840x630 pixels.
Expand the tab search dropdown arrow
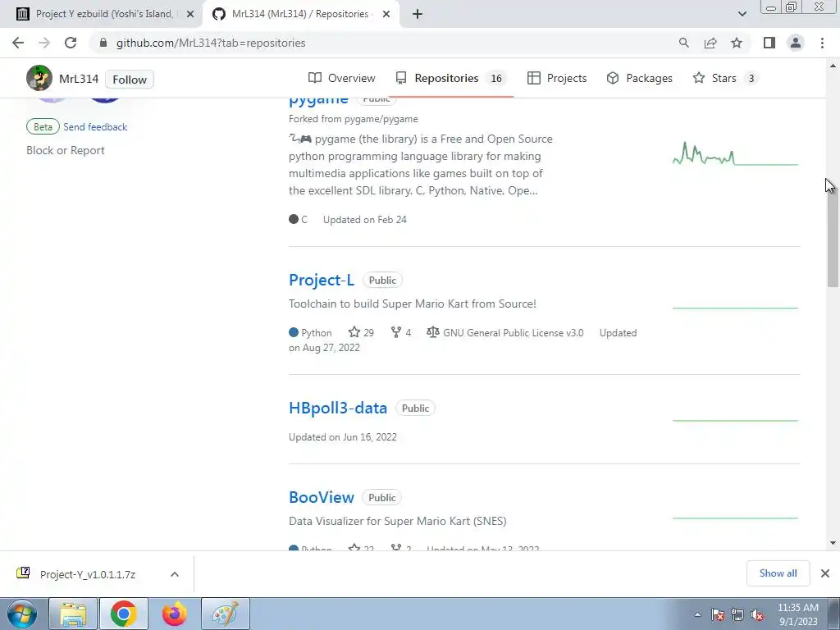(x=742, y=14)
